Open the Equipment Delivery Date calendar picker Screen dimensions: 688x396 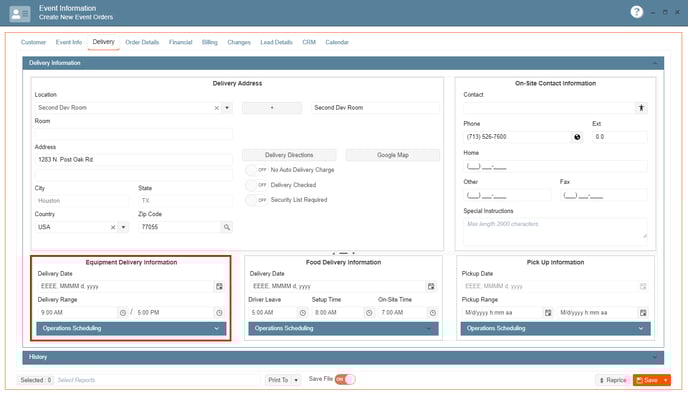click(x=219, y=286)
